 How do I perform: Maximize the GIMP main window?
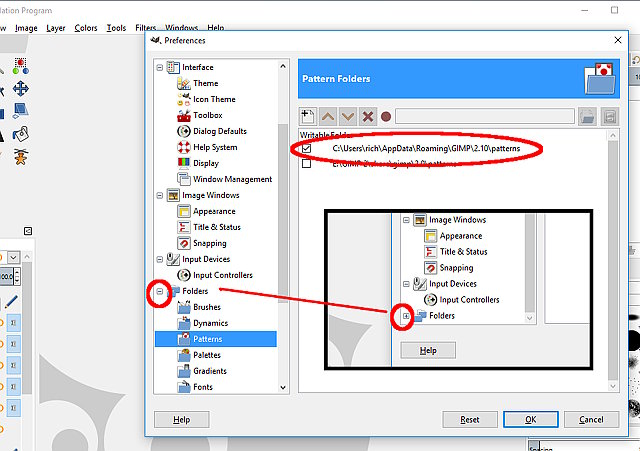click(614, 10)
